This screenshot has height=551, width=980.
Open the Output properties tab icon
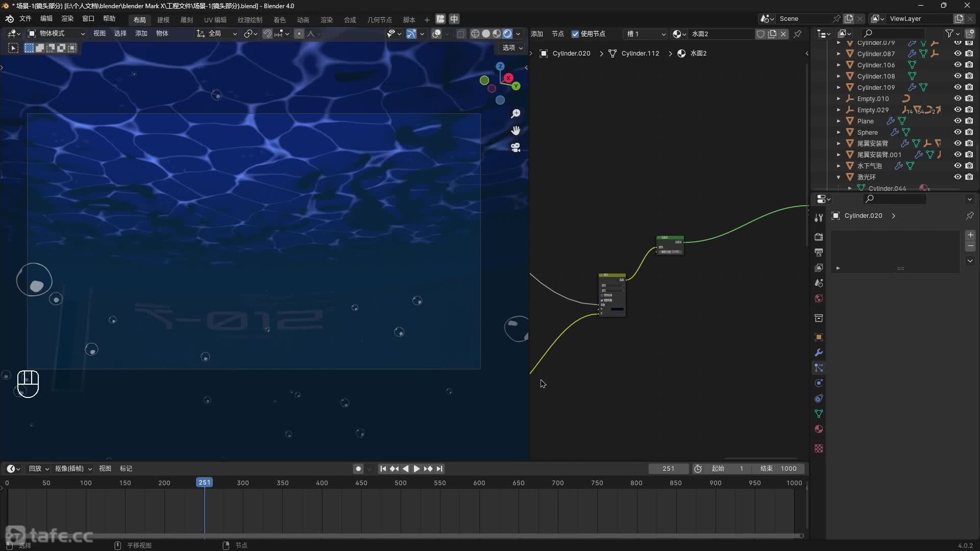click(x=819, y=252)
